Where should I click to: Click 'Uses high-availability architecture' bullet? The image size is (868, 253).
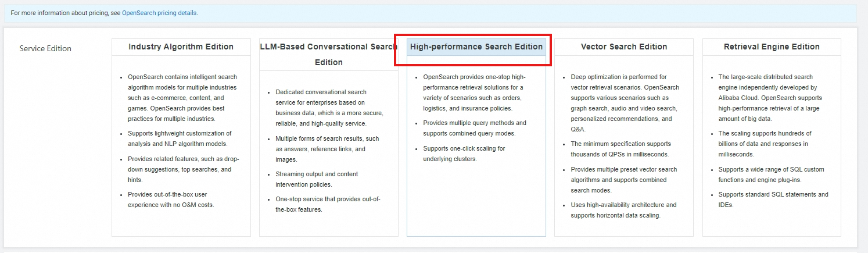[x=625, y=210]
